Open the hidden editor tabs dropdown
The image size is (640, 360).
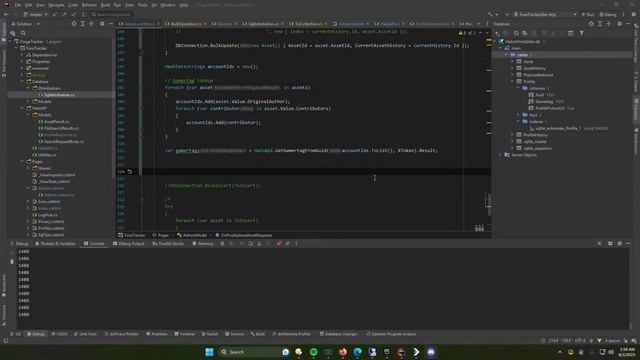coord(478,24)
